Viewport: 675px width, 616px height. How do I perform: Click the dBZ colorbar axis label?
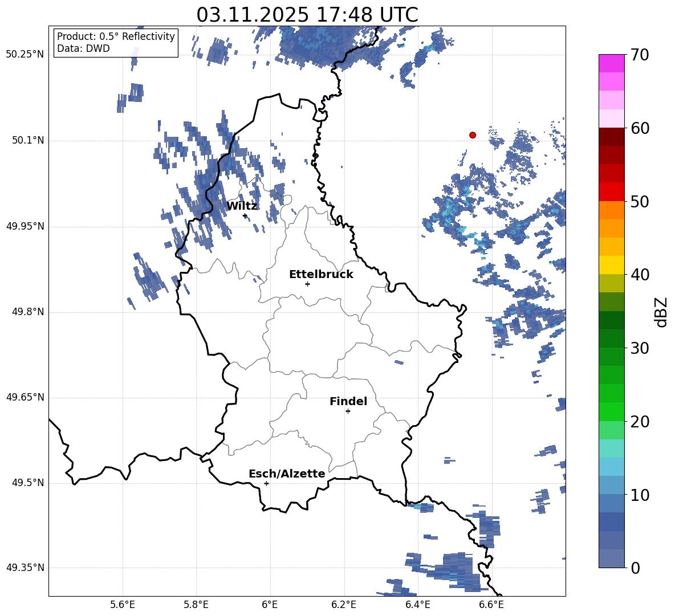pos(662,312)
